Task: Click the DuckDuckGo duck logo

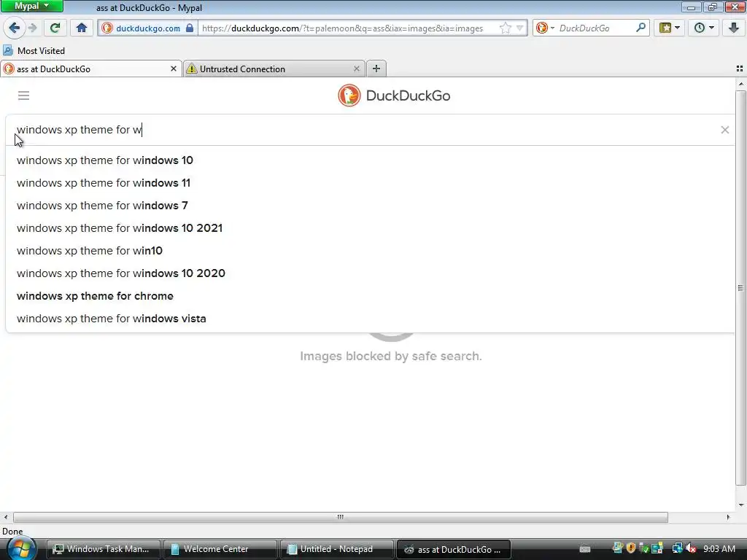Action: (x=349, y=96)
